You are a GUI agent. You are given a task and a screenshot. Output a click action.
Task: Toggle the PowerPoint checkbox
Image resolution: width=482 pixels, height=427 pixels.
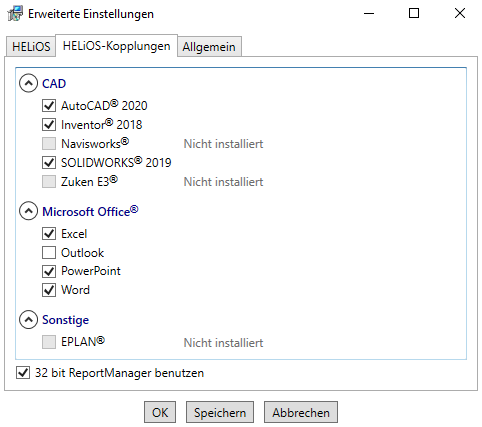pos(49,271)
